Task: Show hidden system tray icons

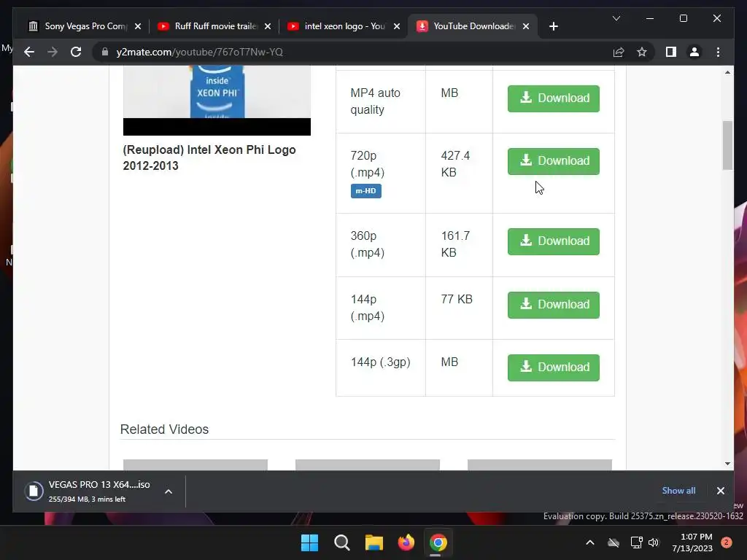Action: click(x=589, y=542)
